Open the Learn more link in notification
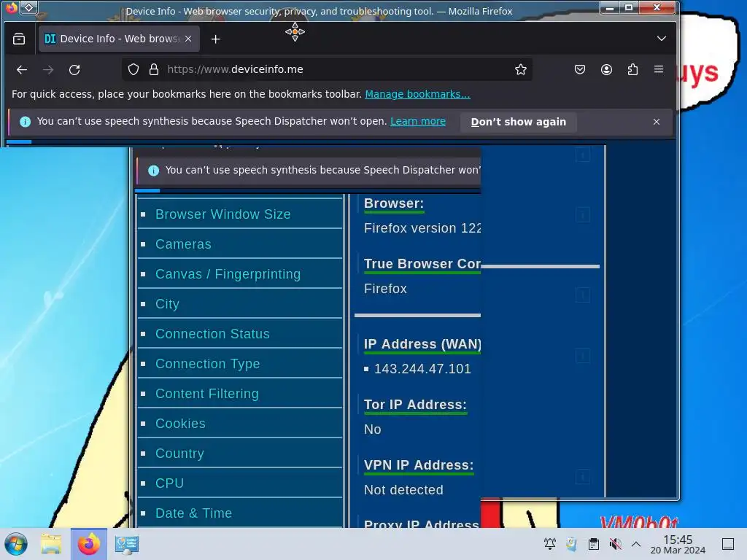This screenshot has height=560, width=747. (x=418, y=122)
